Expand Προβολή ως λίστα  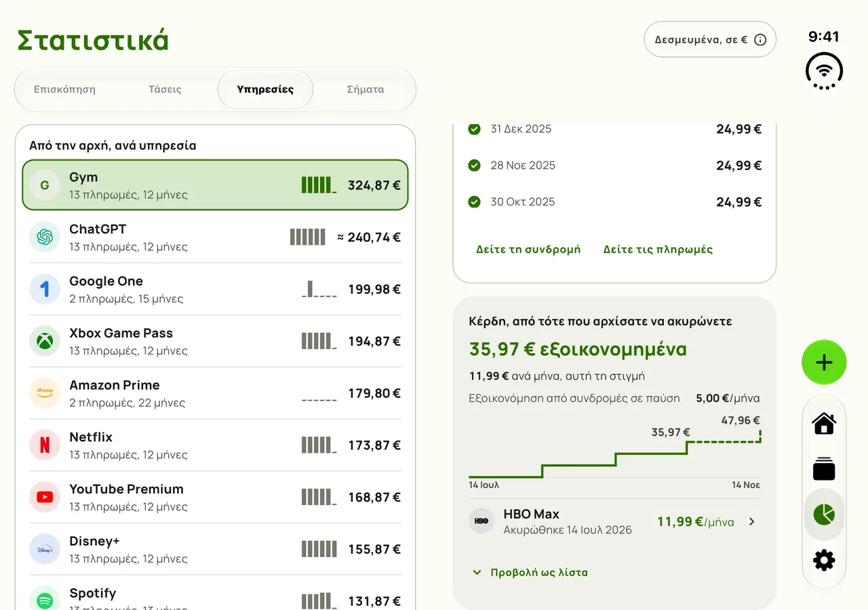click(530, 573)
